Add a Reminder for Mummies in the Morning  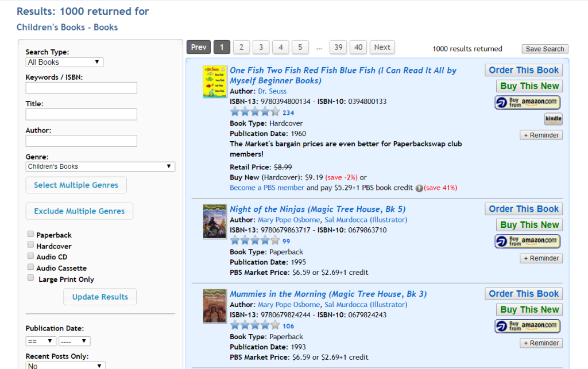[x=541, y=343]
